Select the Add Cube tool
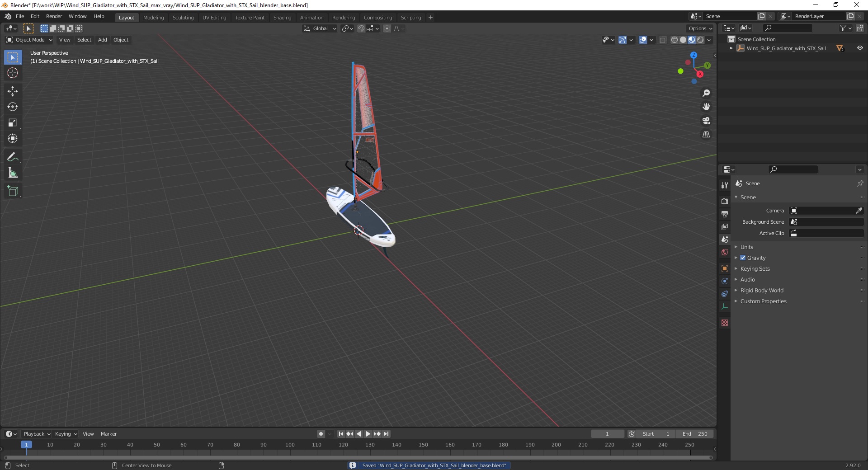 13,192
